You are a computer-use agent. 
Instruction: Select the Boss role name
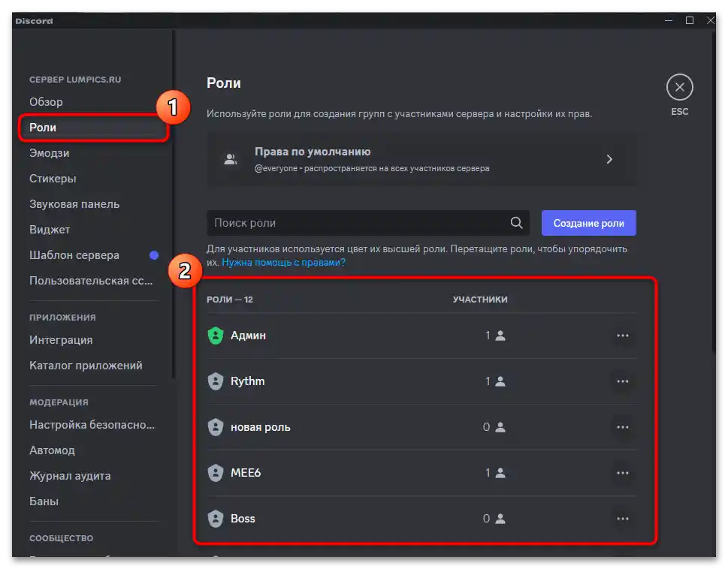click(243, 519)
